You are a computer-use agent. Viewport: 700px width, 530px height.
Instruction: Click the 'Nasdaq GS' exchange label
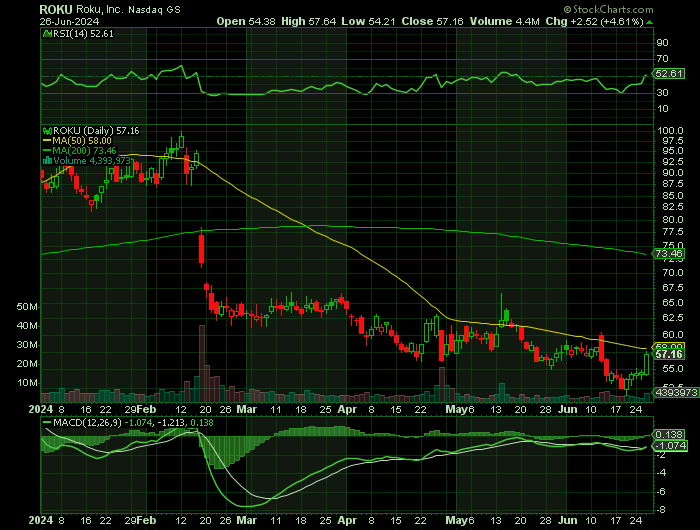point(154,10)
